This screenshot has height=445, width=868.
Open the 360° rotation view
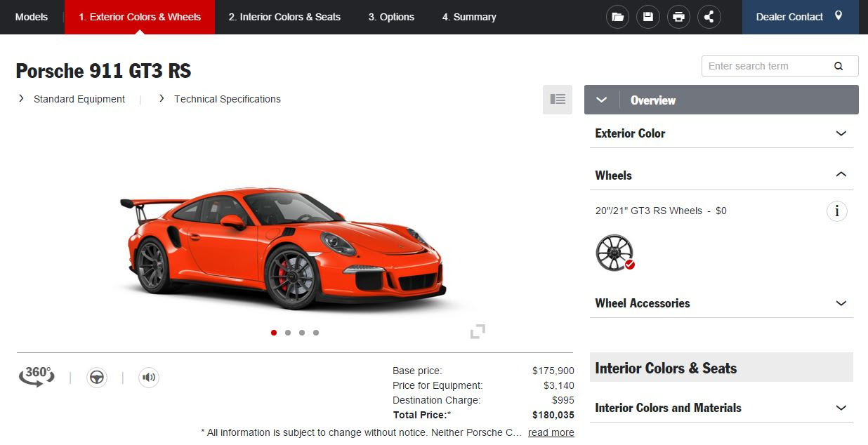click(37, 376)
